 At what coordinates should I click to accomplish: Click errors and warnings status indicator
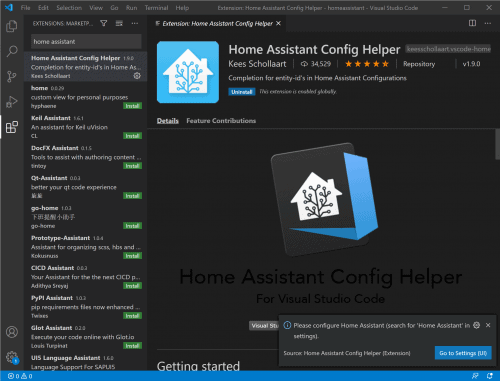(20, 376)
